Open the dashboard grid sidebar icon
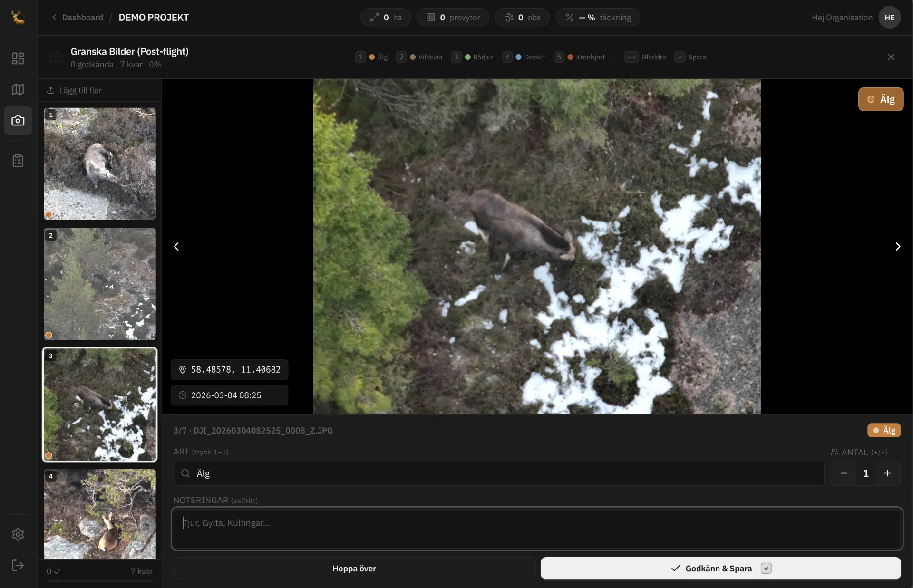The width and height of the screenshot is (913, 588). (x=18, y=58)
